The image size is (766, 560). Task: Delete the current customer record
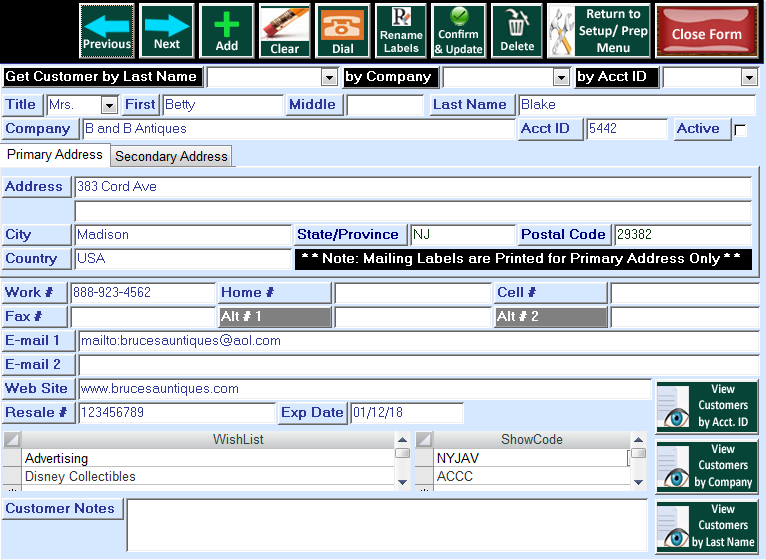517,30
